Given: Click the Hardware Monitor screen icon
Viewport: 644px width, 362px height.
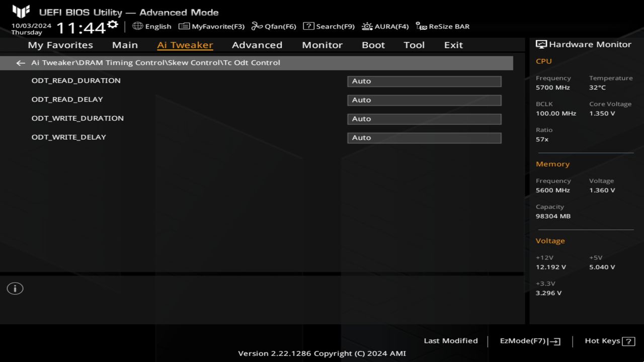Looking at the screenshot, I should pyautogui.click(x=541, y=45).
